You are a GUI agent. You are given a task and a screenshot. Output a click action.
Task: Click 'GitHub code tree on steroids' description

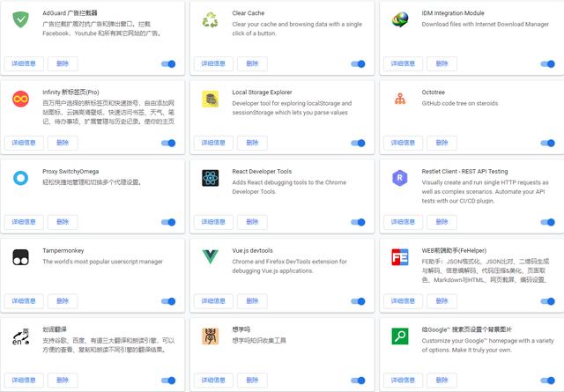click(460, 104)
